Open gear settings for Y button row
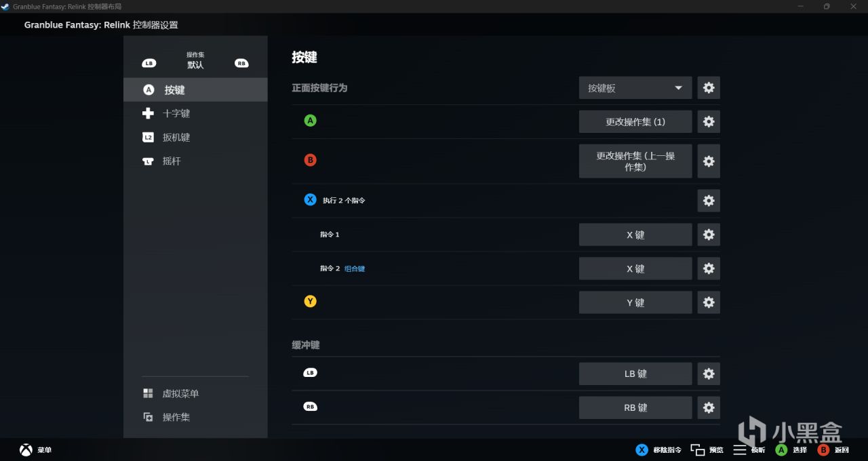The height and width of the screenshot is (461, 868). click(x=709, y=302)
